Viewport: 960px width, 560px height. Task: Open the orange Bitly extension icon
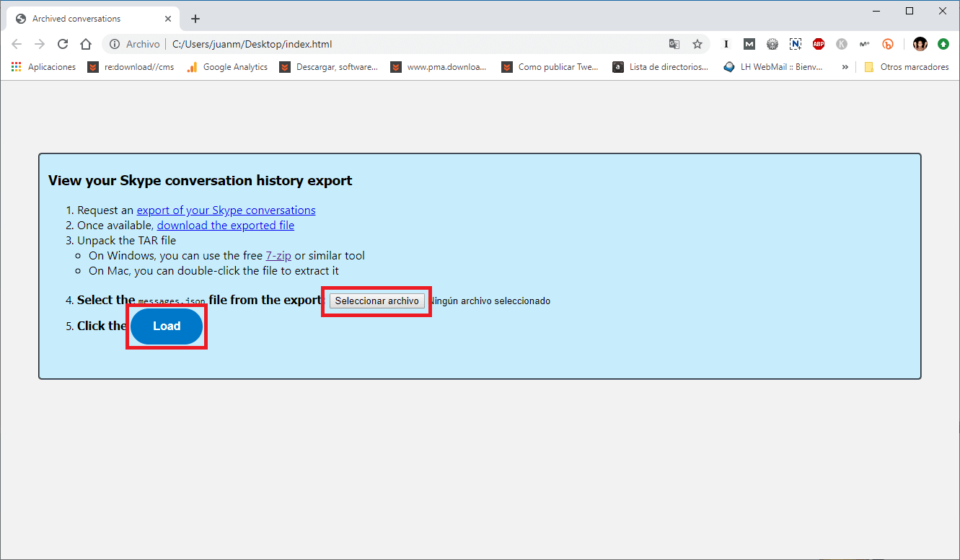(888, 44)
